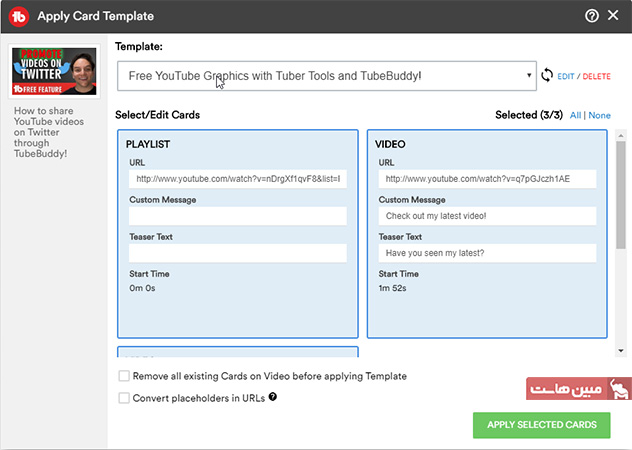Close the Apply Card Template dialog
The width and height of the screenshot is (632, 450).
click(x=614, y=16)
